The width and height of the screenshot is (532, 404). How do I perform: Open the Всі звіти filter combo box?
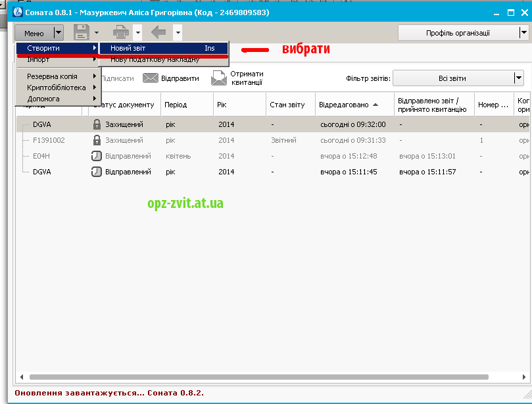point(458,78)
